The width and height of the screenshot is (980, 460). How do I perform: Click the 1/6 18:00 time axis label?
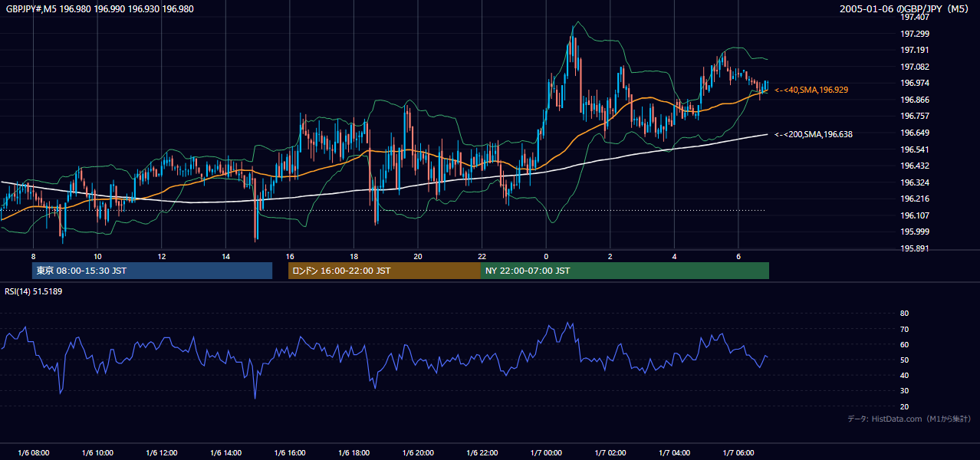tap(354, 453)
